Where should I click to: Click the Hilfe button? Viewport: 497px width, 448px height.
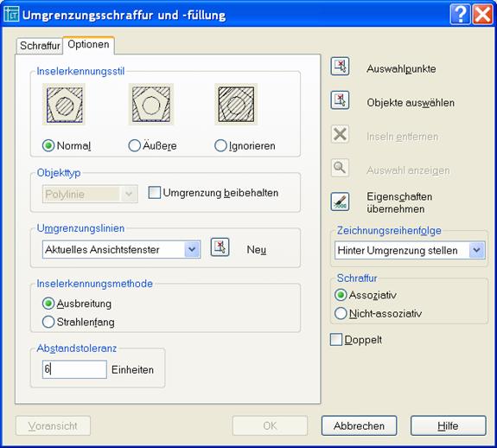tap(449, 426)
